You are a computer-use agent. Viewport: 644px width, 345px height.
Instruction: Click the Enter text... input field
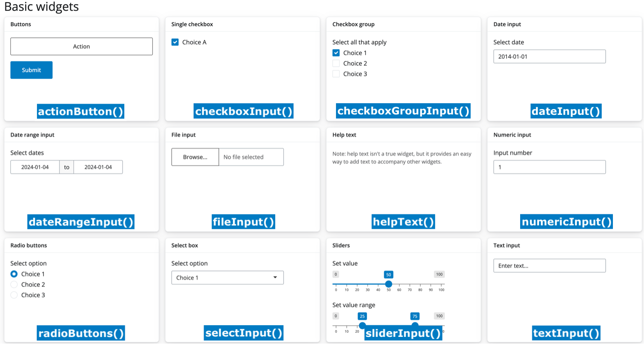pyautogui.click(x=549, y=266)
